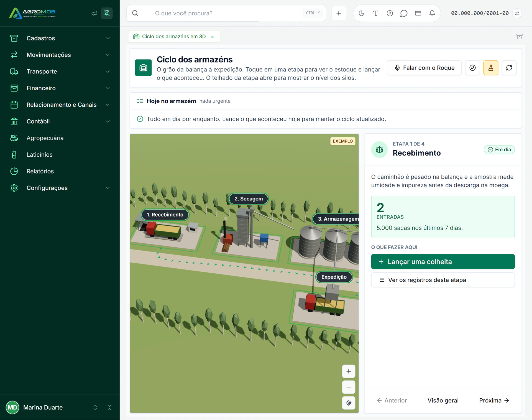
Task: Zoom in on the 3D map
Action: click(x=349, y=371)
